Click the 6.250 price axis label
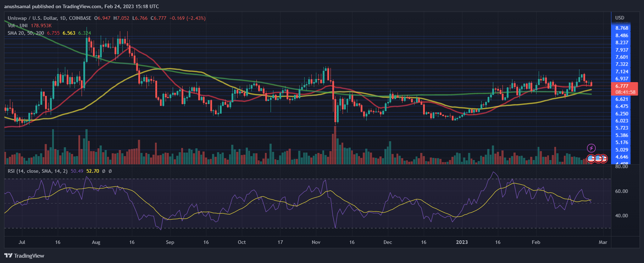Screen dimensions: 644x263 pos(622,114)
